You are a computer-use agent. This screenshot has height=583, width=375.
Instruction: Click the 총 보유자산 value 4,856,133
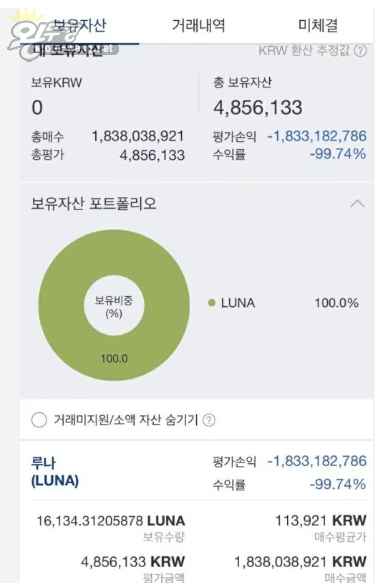click(258, 108)
